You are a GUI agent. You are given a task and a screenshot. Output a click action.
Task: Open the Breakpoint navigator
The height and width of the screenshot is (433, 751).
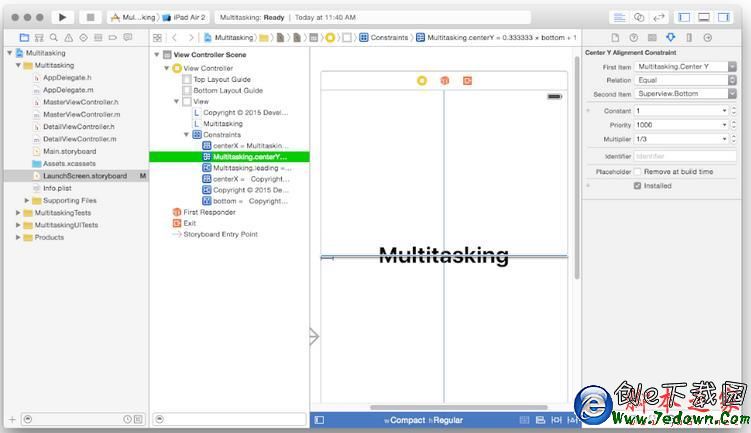(x=113, y=37)
